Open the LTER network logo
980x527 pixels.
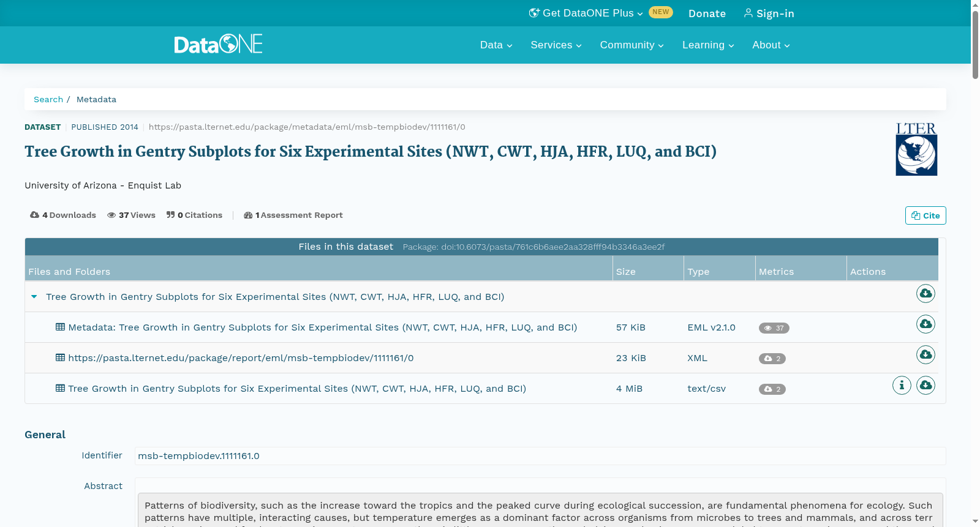pyautogui.click(x=916, y=149)
